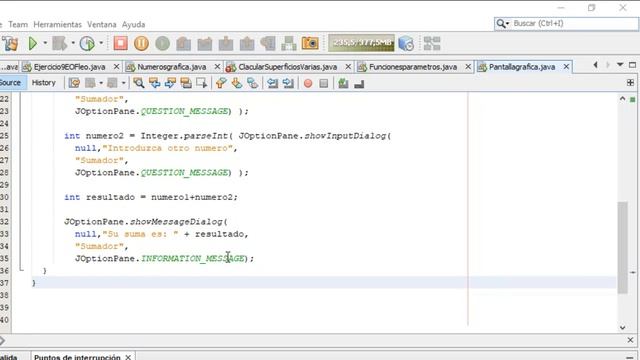640x360 pixels.
Task: Open the Run Project dropdown arrow
Action: point(45,43)
